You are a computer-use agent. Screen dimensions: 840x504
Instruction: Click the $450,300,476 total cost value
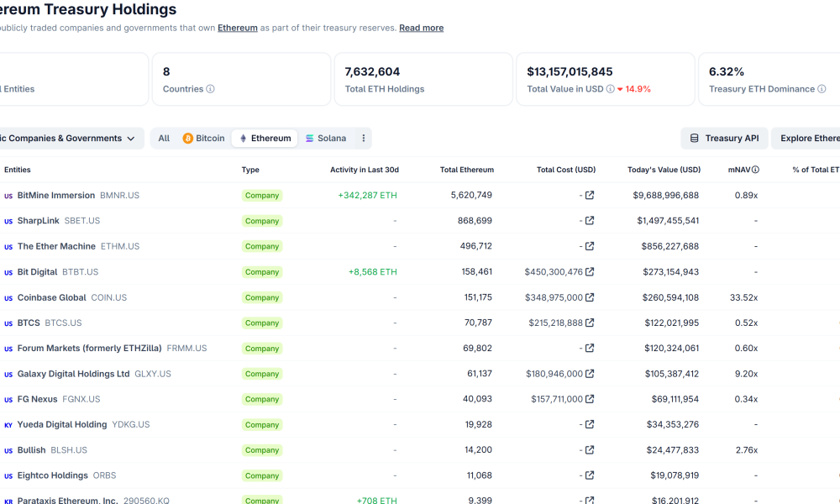554,271
